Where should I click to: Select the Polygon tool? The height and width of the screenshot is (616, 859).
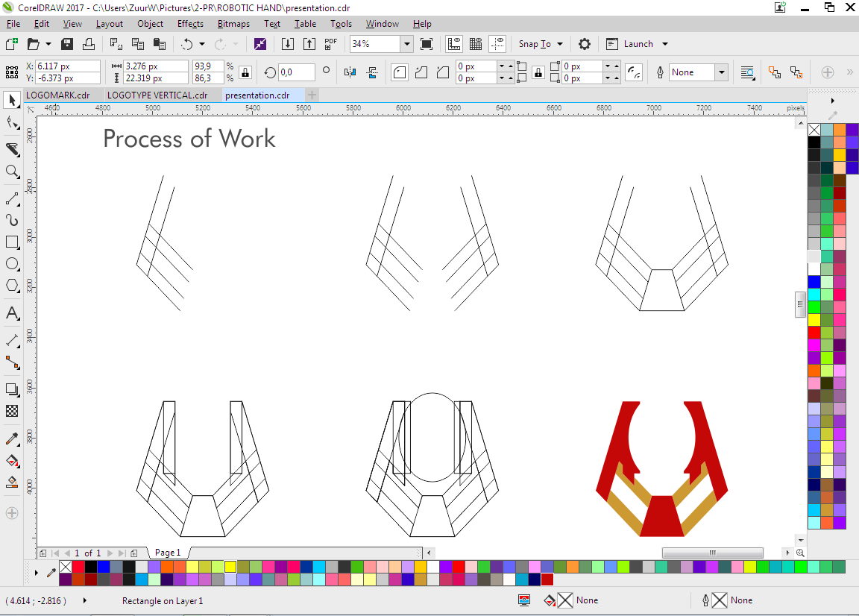point(12,286)
